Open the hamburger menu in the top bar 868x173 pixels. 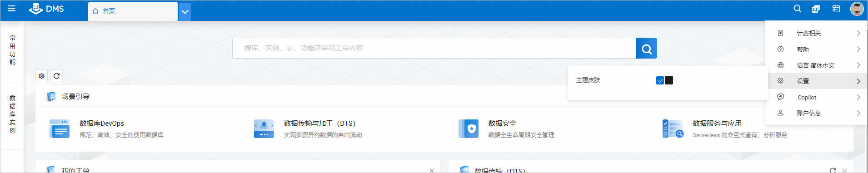[x=12, y=9]
